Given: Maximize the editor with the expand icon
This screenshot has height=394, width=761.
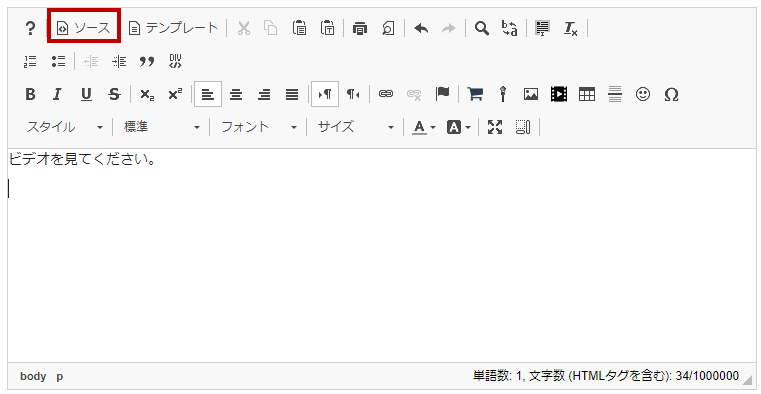Looking at the screenshot, I should coord(495,127).
